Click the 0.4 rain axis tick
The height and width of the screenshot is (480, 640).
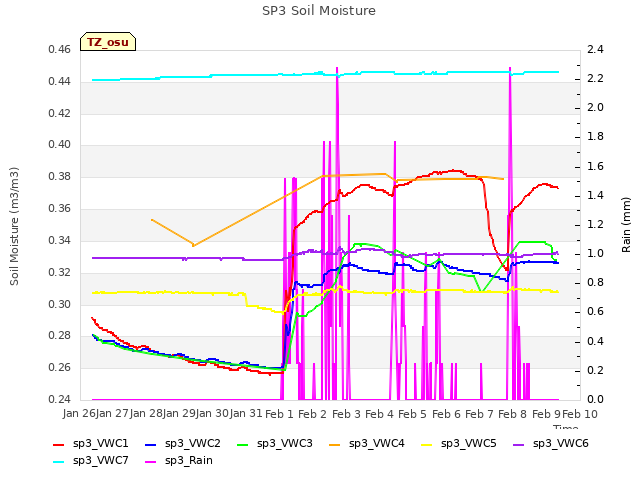tap(596, 341)
